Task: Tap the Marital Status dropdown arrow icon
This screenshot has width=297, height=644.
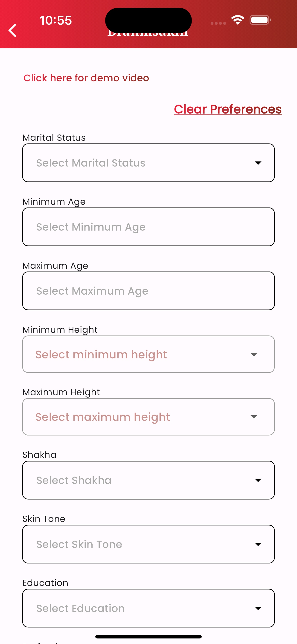Action: click(258, 163)
